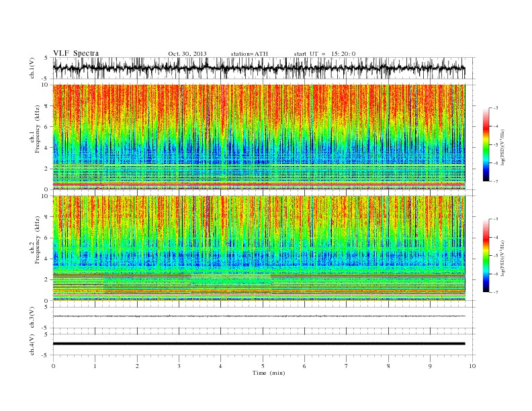Click the "start UT = 15:20:0" header text

(324, 54)
